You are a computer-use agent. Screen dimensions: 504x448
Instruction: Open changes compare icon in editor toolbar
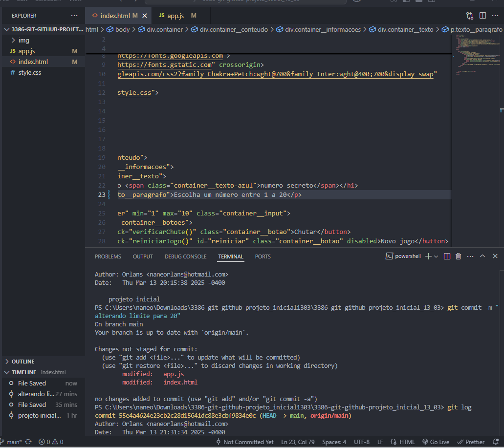(470, 16)
